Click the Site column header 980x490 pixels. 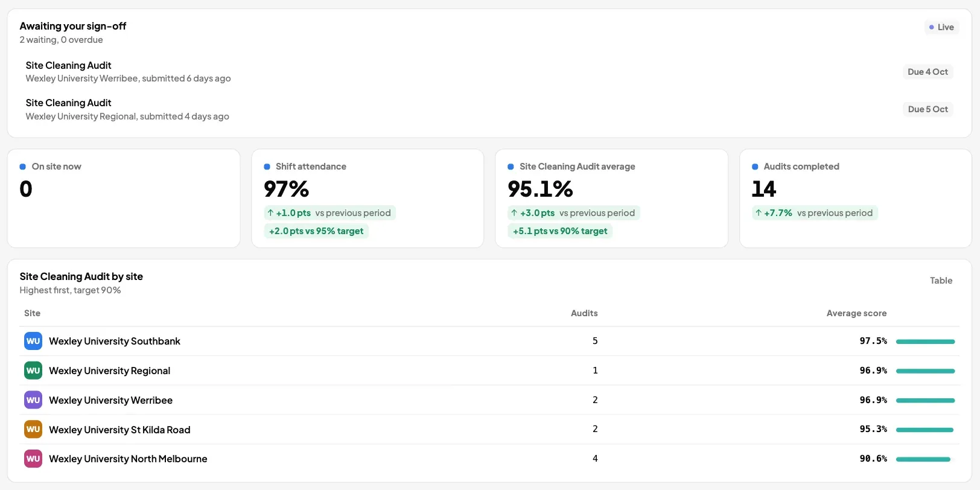pos(33,313)
